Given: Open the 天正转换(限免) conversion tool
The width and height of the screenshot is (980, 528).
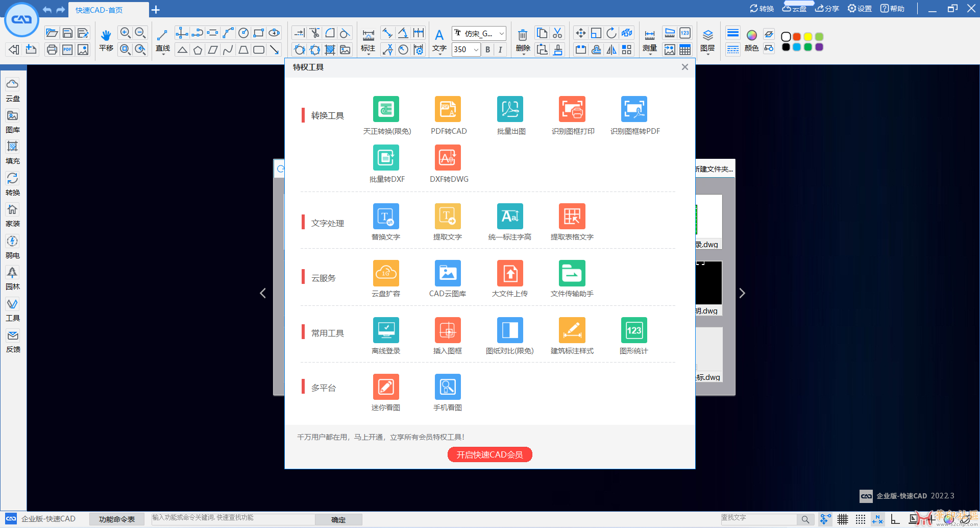Looking at the screenshot, I should tap(386, 115).
